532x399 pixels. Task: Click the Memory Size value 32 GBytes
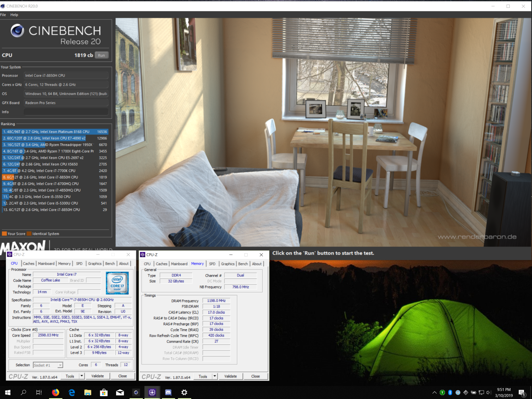click(x=176, y=281)
